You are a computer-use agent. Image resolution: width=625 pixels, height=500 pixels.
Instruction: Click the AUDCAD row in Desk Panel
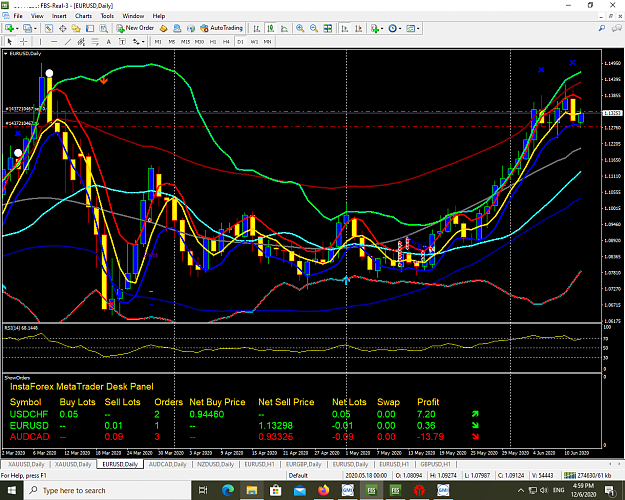pos(244,437)
